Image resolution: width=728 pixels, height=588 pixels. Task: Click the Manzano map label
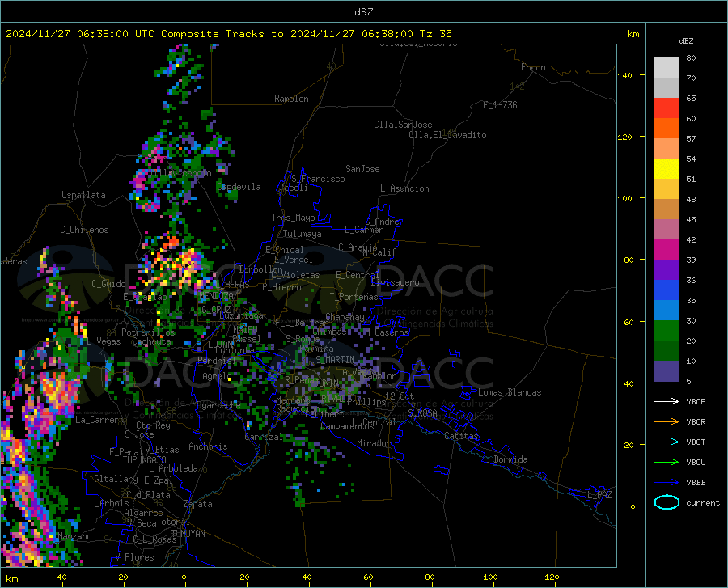click(x=74, y=536)
